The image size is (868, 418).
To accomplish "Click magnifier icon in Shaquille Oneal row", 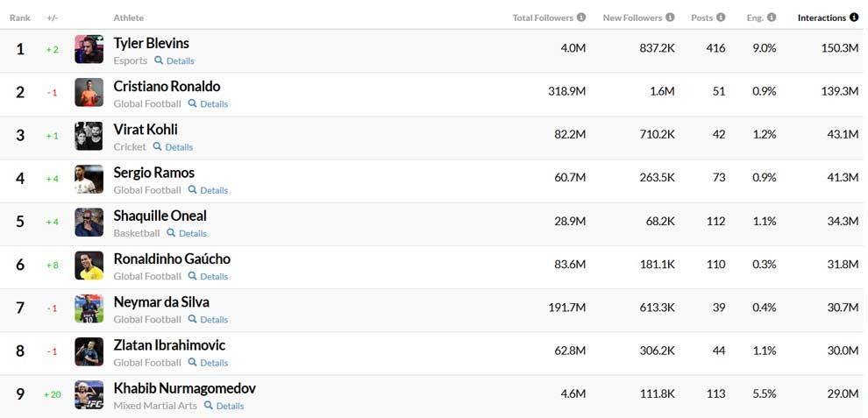I will tap(171, 233).
